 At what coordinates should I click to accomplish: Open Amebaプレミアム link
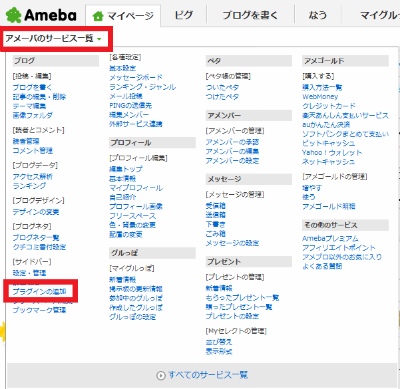pyautogui.click(x=330, y=239)
